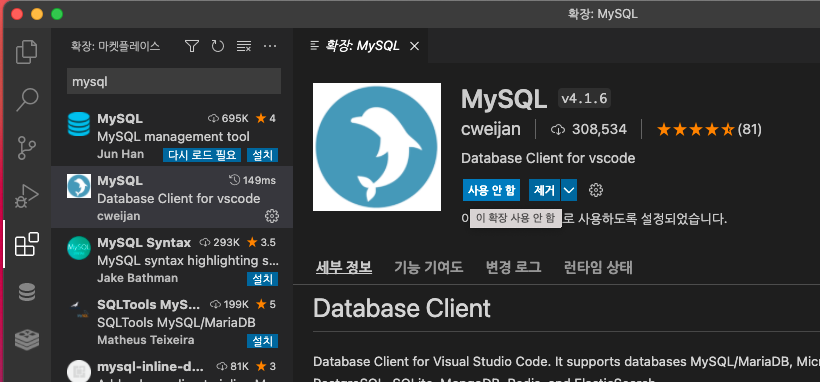
Task: Clear extensions search results
Action: click(x=244, y=47)
